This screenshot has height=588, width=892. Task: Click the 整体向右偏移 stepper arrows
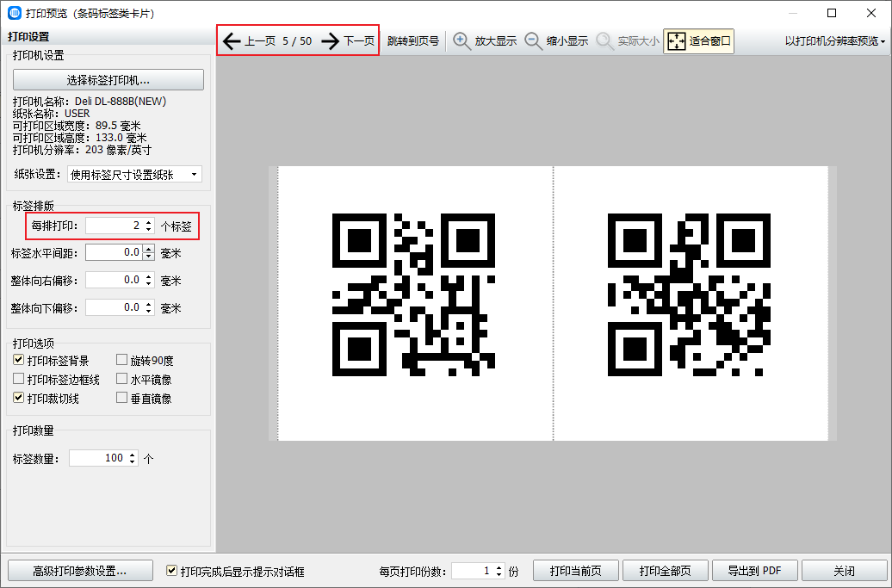click(x=148, y=280)
